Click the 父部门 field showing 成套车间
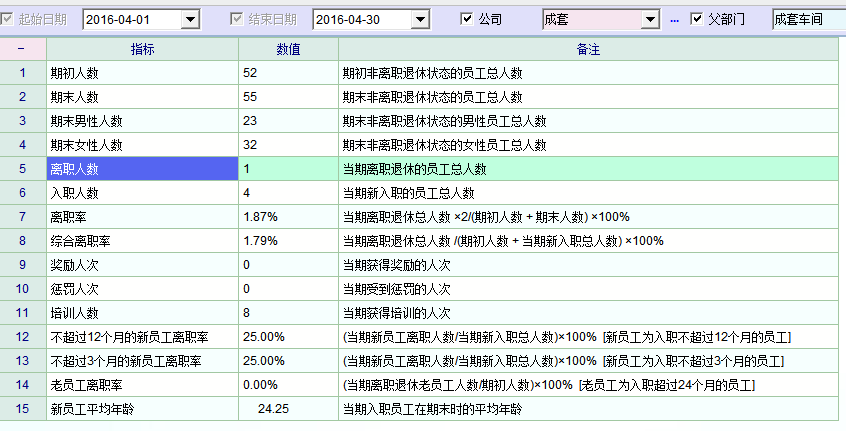846x431 pixels. 808,19
